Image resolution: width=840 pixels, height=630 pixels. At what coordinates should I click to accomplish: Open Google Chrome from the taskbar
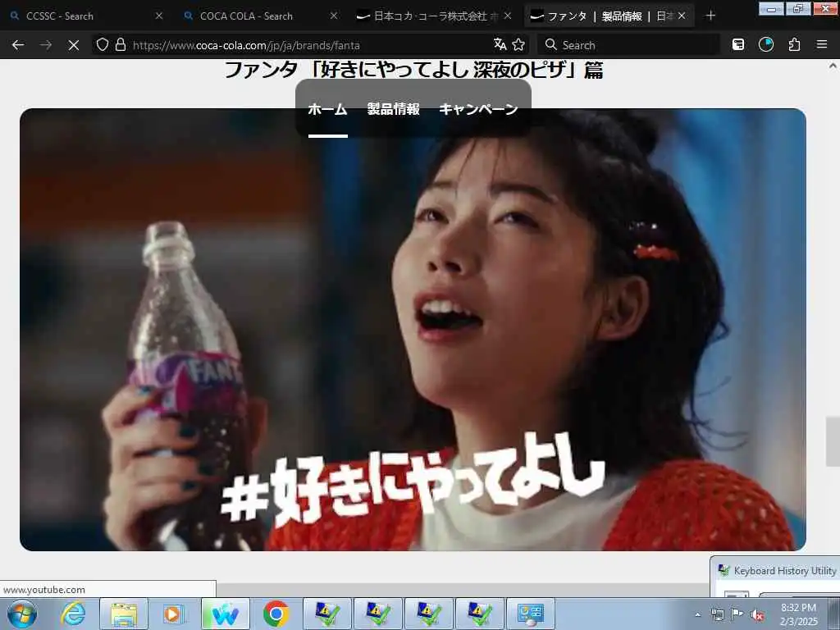click(276, 614)
